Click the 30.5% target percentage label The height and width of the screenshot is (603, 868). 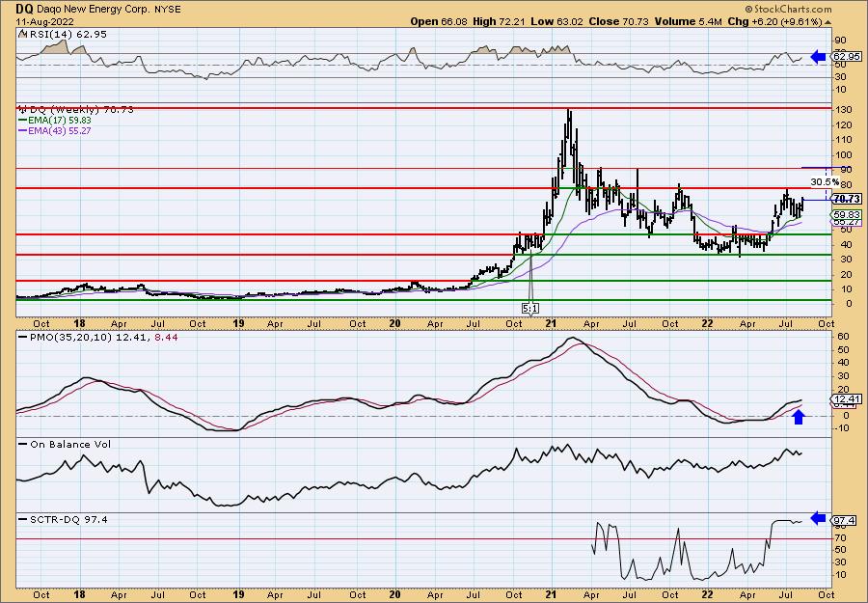826,181
